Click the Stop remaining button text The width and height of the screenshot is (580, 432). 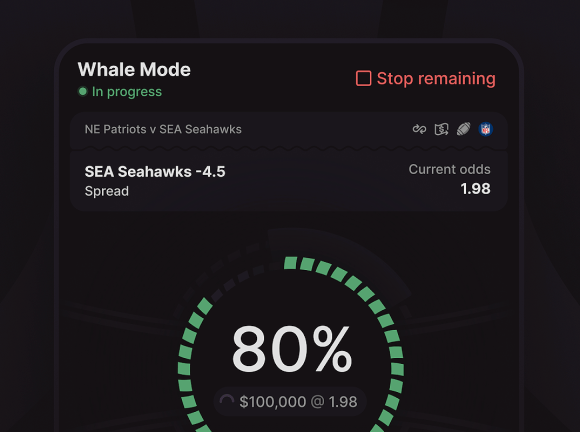click(436, 78)
